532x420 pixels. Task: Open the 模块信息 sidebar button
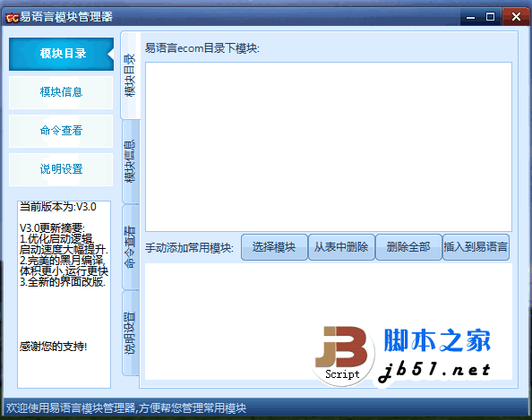click(x=61, y=92)
